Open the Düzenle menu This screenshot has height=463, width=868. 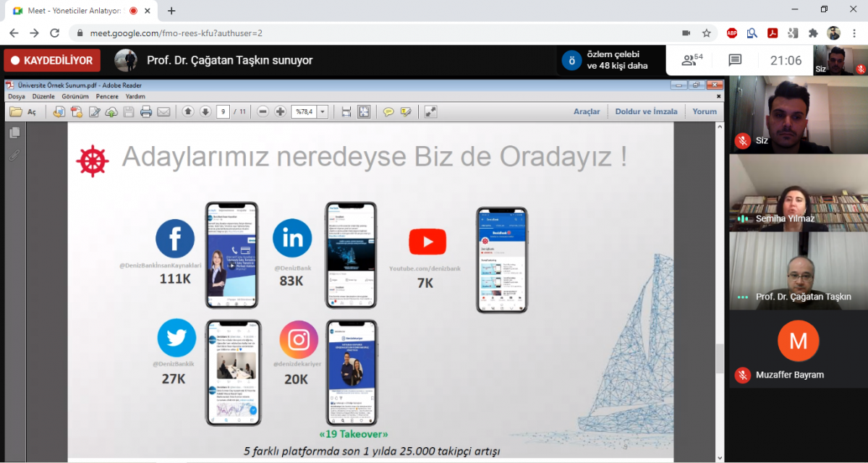[43, 96]
